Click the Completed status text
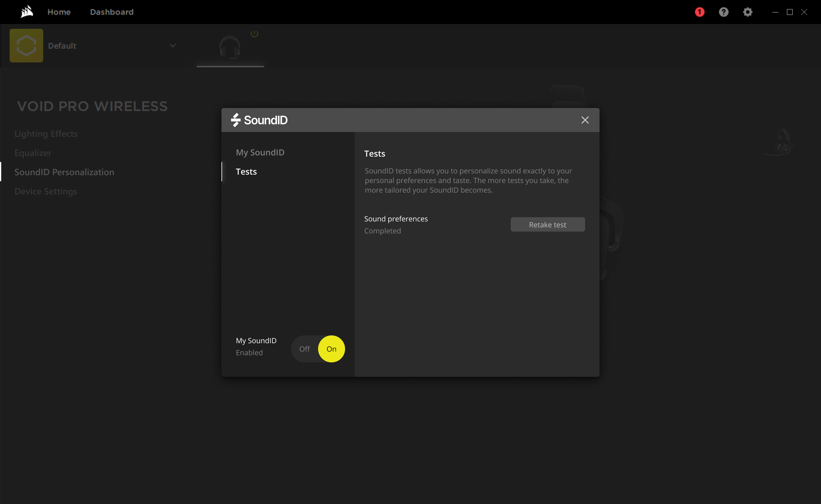Viewport: 821px width, 504px height. click(x=382, y=231)
